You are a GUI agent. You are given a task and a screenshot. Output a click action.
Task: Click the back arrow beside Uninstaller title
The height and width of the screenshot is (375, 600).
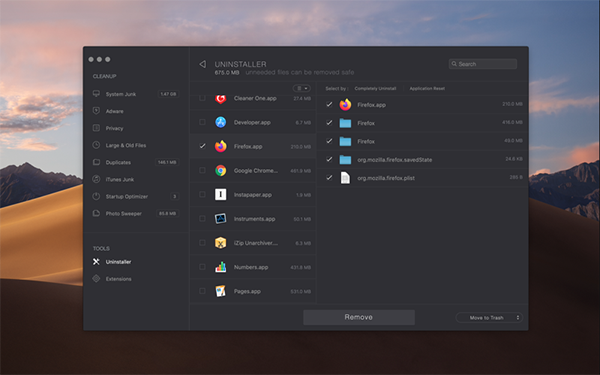point(203,64)
